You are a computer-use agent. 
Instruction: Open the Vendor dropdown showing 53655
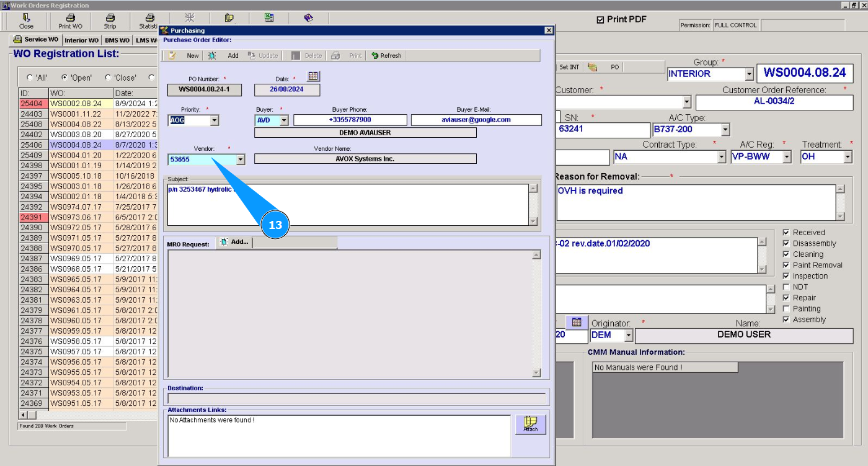coord(241,159)
